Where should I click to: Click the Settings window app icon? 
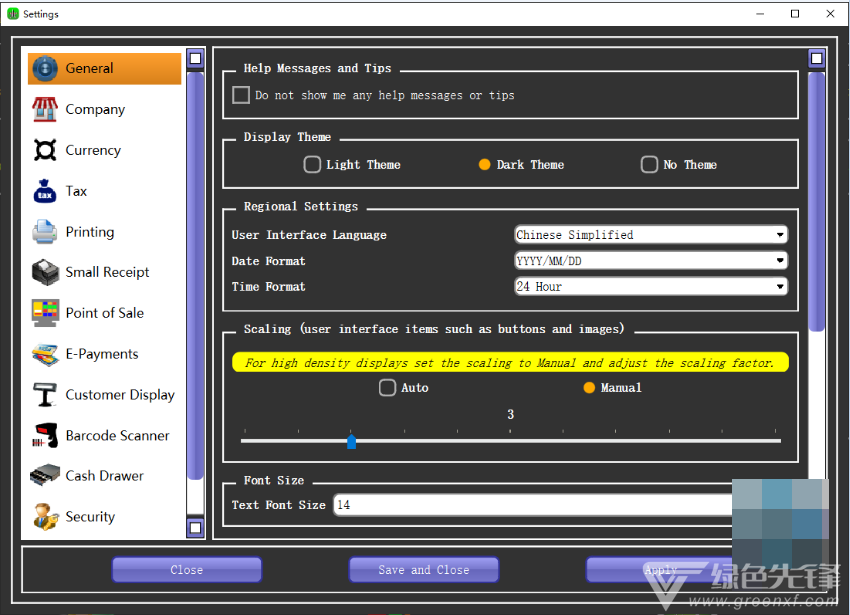13,14
